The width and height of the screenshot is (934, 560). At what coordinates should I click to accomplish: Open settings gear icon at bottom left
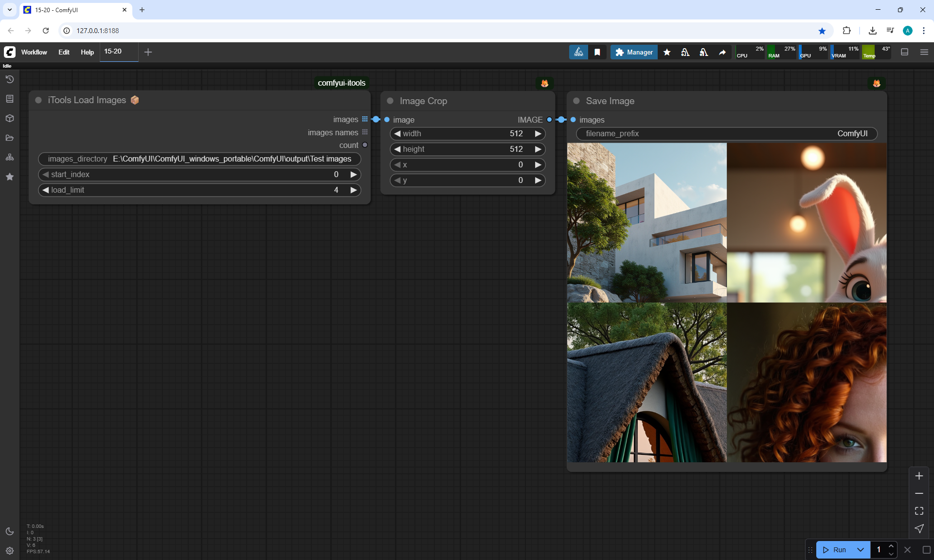9,551
